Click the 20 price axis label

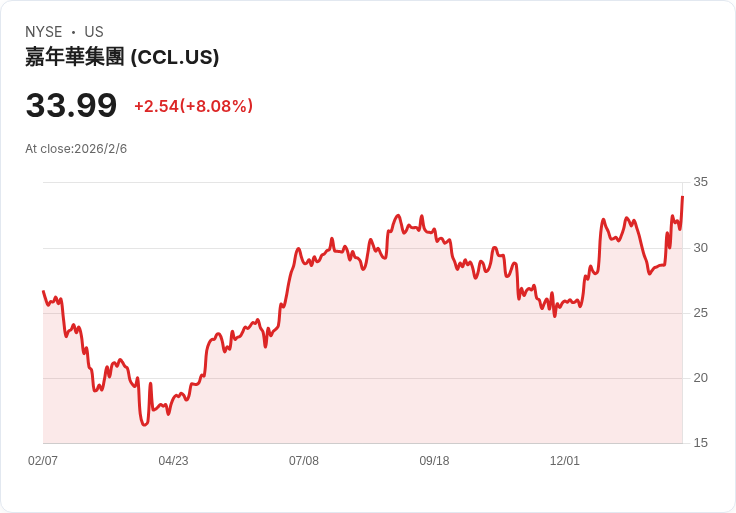click(x=700, y=378)
